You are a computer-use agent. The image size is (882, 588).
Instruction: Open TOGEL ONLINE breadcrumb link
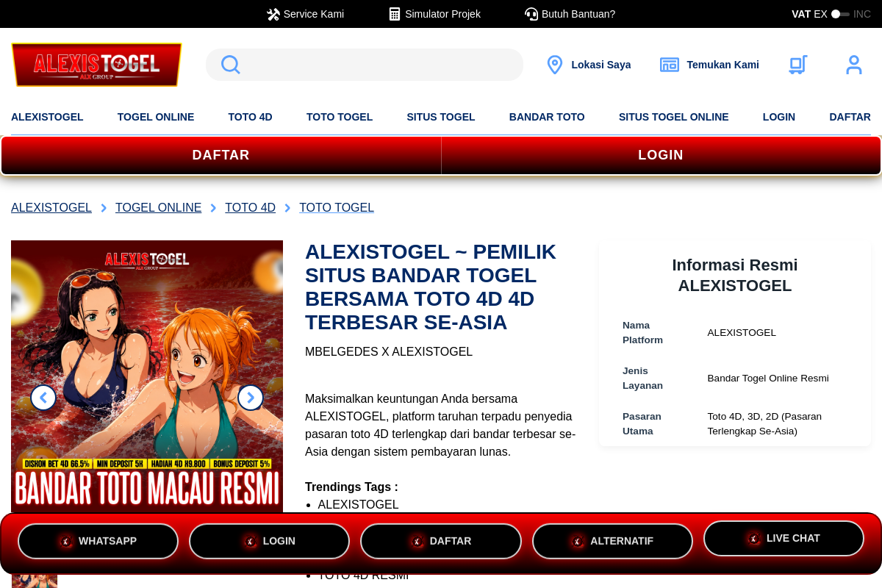click(158, 208)
